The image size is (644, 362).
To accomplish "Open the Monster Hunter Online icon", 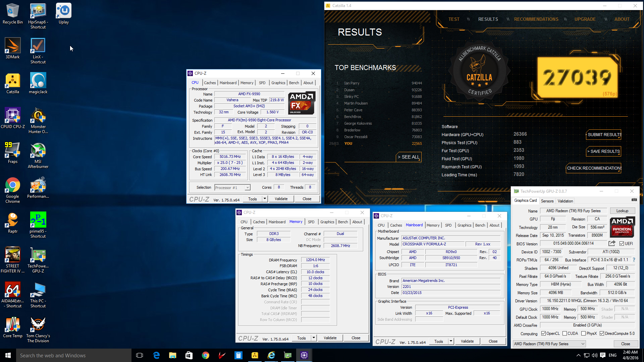I will point(38,121).
